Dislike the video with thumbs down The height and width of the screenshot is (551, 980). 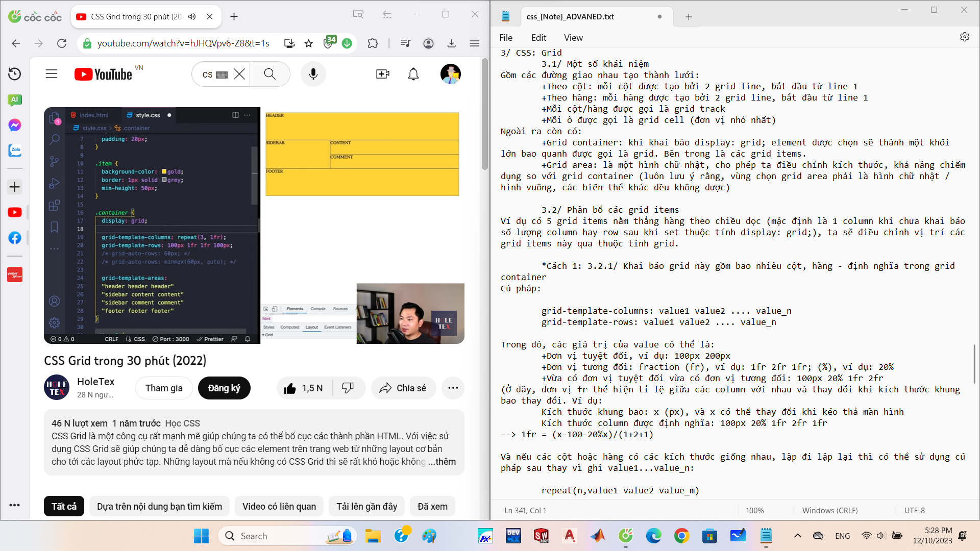tap(348, 388)
